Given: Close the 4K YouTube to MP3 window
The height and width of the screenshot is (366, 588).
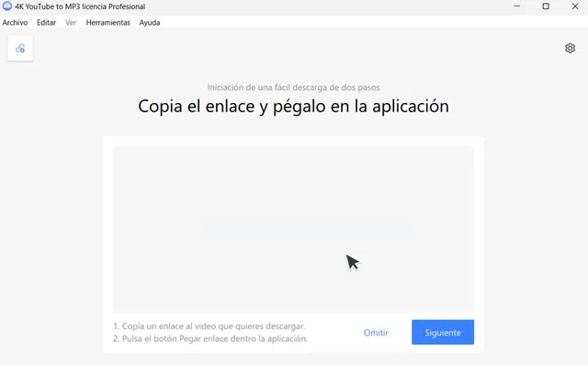Looking at the screenshot, I should click(x=574, y=6).
